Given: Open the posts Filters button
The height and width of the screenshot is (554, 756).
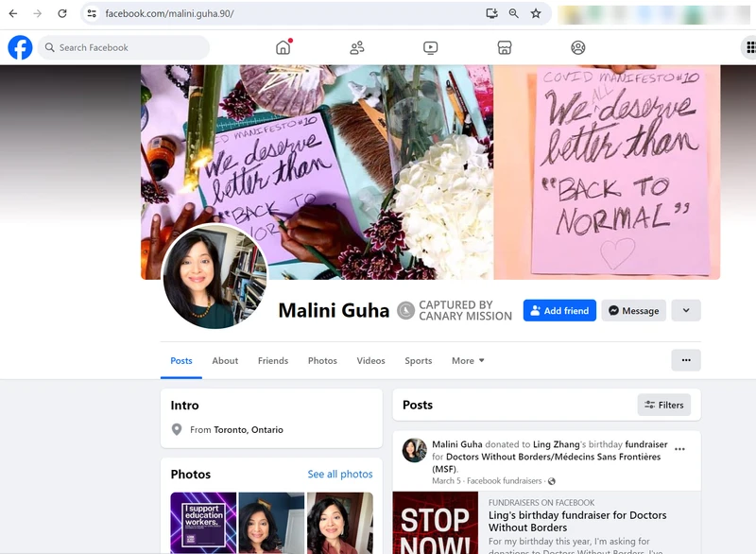Looking at the screenshot, I should click(664, 405).
